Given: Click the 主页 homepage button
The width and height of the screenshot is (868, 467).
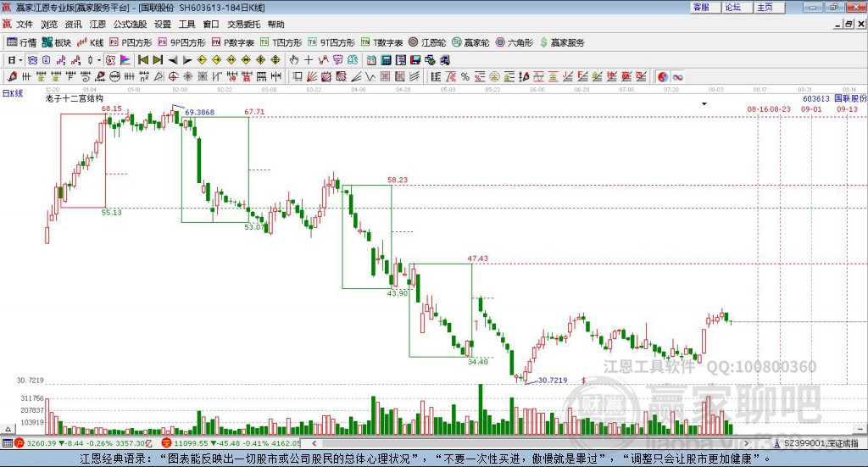Looking at the screenshot, I should coord(770,7).
